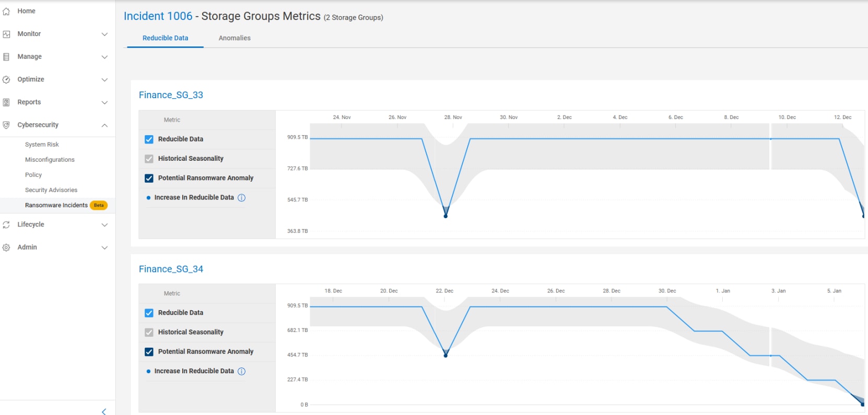This screenshot has width=868, height=415.
Task: Click the Monitor chart icon in sidebar
Action: (6, 34)
